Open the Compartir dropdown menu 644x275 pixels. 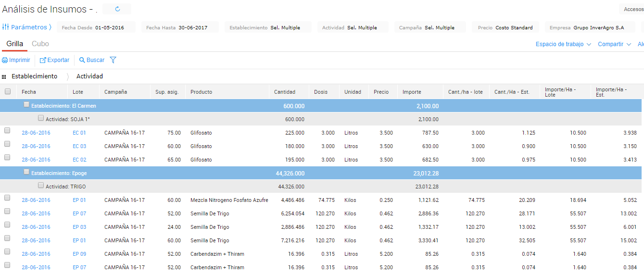tap(614, 44)
